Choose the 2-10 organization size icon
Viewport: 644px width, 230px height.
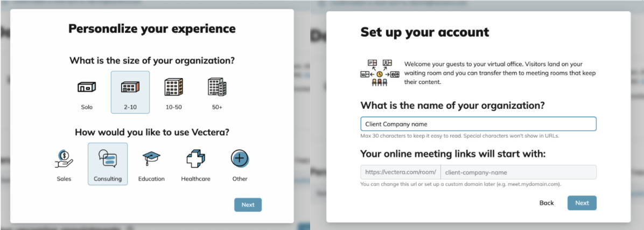(x=130, y=87)
